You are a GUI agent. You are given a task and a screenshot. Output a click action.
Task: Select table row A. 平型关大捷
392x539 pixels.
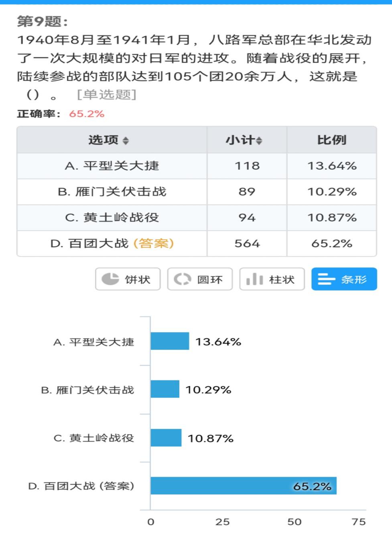click(112, 166)
